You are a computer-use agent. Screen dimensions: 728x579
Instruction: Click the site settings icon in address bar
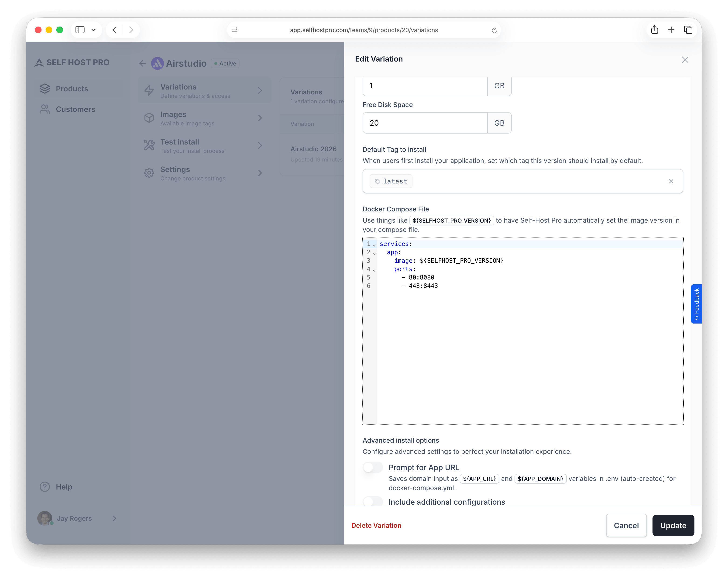point(234,30)
